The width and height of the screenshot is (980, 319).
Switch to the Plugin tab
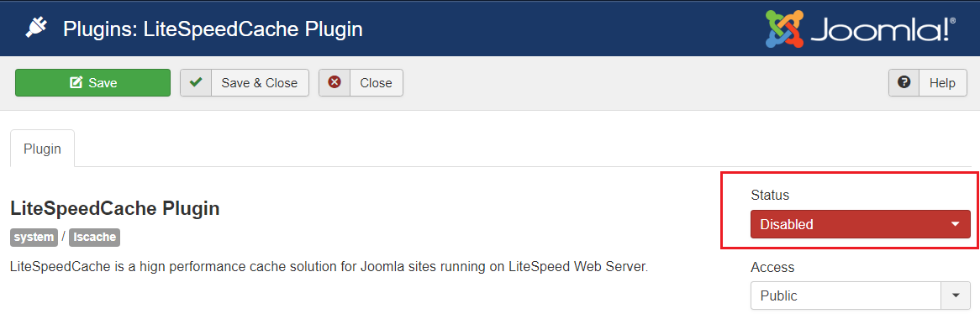(x=43, y=149)
